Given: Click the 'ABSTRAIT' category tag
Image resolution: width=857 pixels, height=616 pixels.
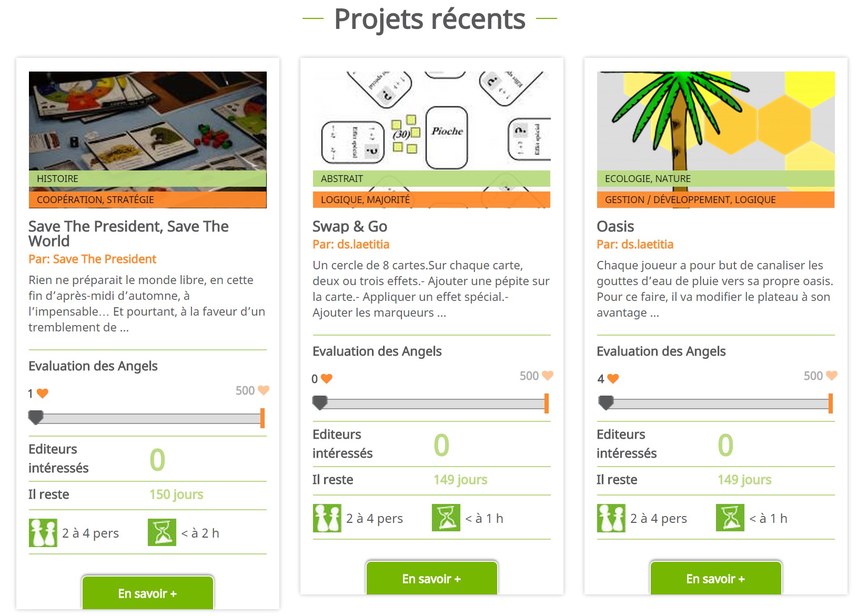Looking at the screenshot, I should coord(342,179).
